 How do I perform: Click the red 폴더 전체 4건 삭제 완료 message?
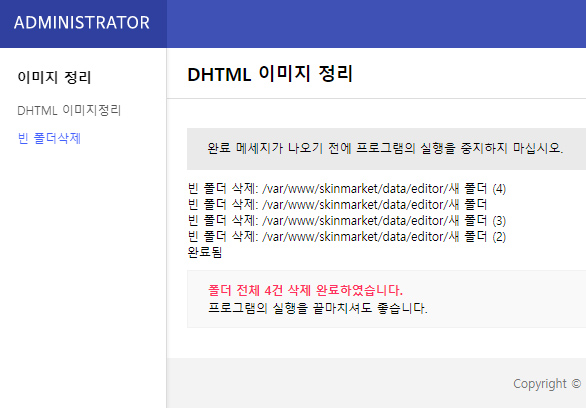305,290
